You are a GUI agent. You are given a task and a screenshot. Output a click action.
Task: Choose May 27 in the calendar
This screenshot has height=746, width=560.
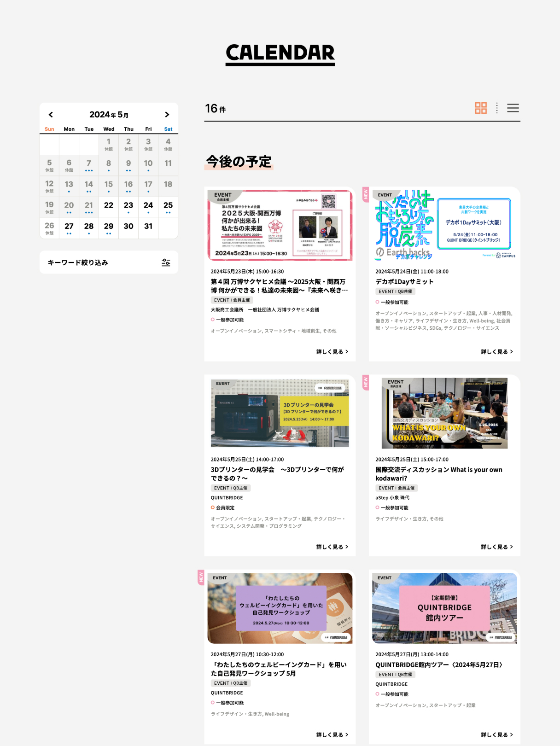tap(69, 227)
